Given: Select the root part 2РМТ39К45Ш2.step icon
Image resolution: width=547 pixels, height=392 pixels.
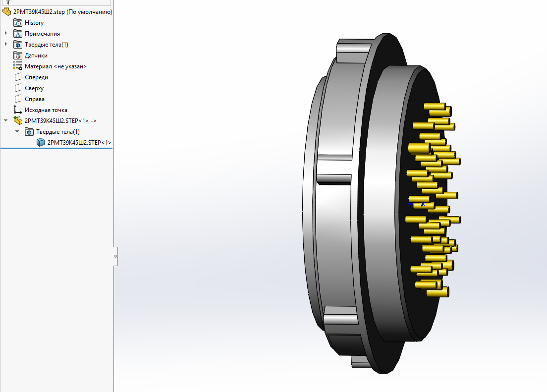Looking at the screenshot, I should point(7,12).
